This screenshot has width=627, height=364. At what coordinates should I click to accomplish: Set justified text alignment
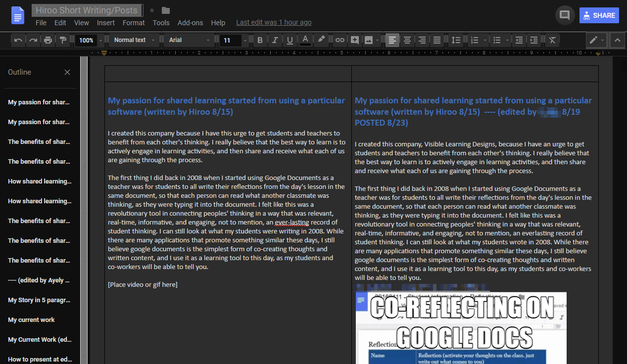coord(437,40)
